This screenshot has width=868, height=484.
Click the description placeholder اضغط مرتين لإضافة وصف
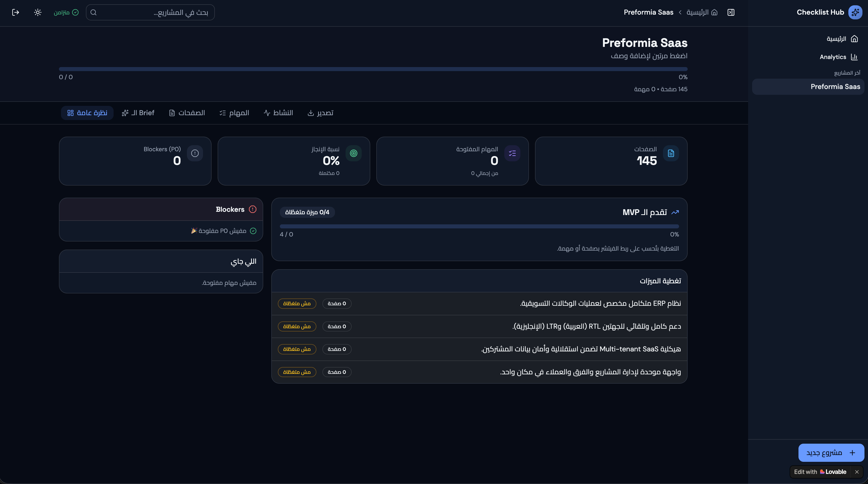(x=649, y=56)
